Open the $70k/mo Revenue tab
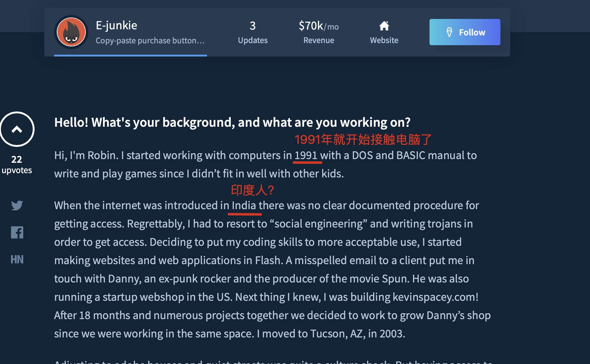 319,32
